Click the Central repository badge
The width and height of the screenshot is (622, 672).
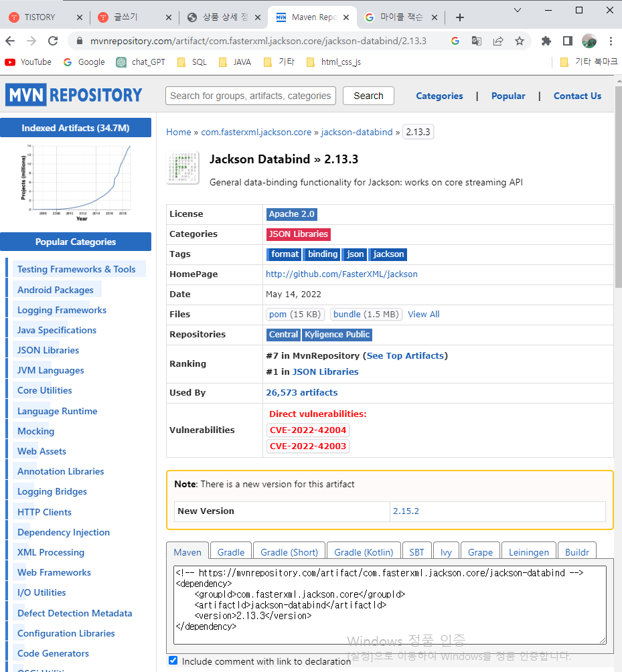(x=283, y=334)
